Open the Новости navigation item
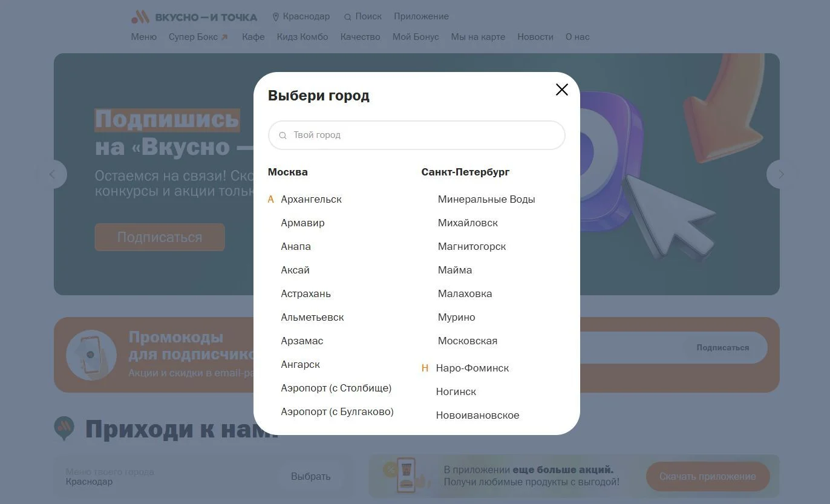Screen dimensions: 830x504 [535, 37]
